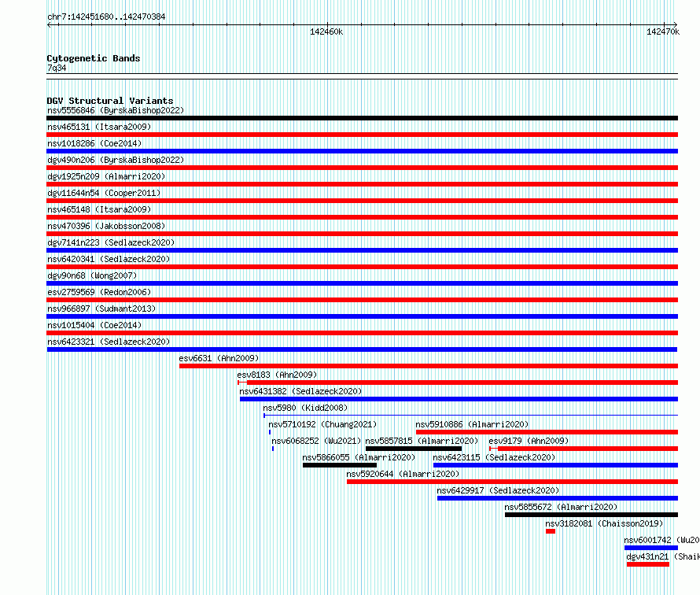This screenshot has width=700, height=595.
Task: Click dgv90n68 (Wong2007) label
Action: pos(92,275)
